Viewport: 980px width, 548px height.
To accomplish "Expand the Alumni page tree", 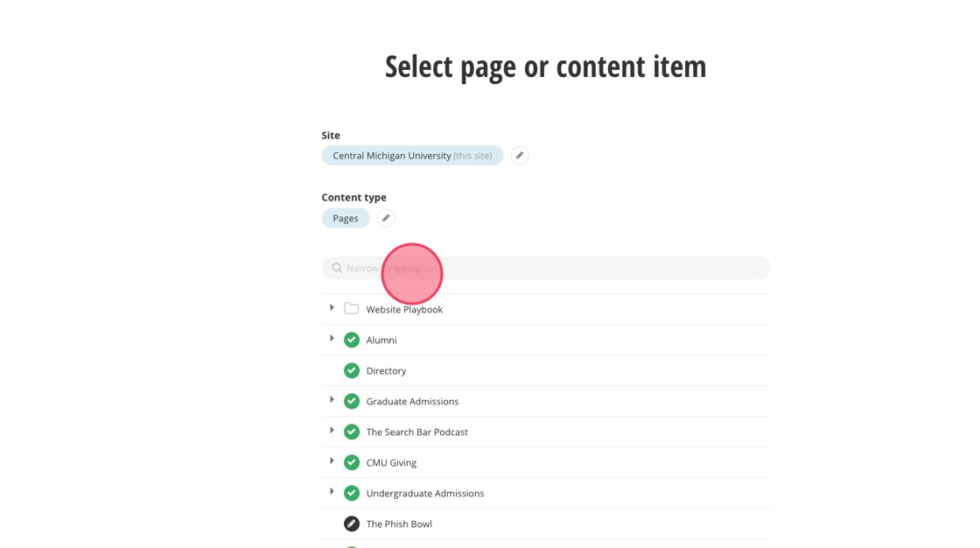I will (x=332, y=339).
